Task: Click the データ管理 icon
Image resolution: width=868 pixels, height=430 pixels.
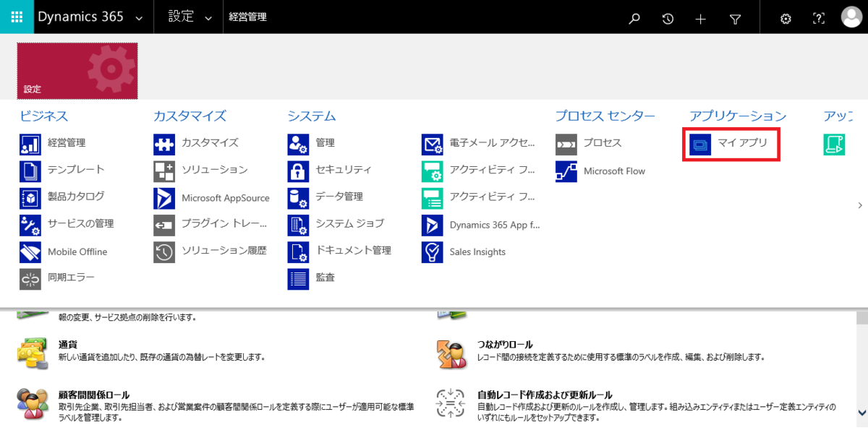Action: (x=298, y=198)
